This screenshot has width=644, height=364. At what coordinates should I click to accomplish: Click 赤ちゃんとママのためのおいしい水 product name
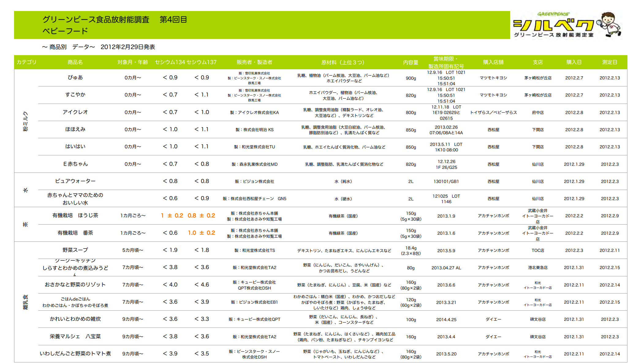75,199
